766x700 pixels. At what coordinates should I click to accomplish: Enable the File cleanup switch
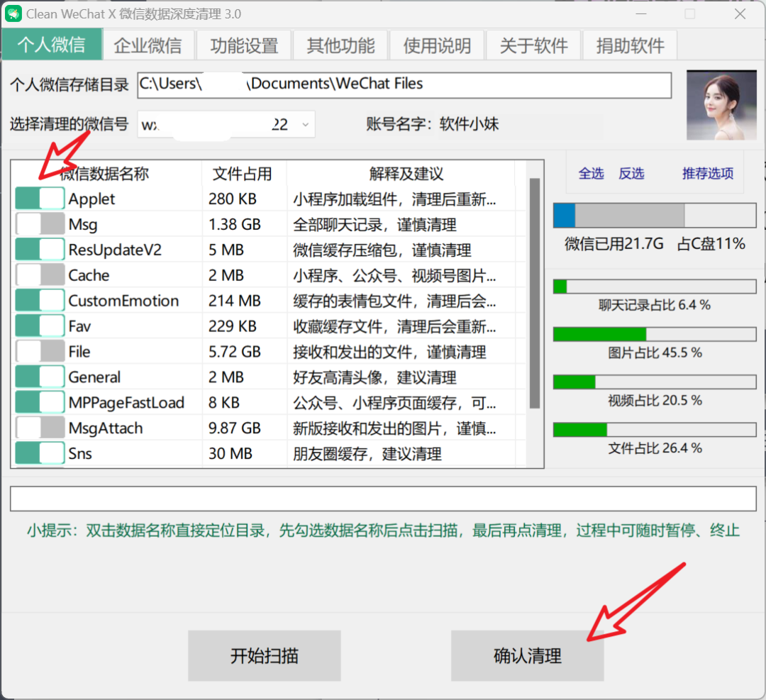tap(40, 351)
